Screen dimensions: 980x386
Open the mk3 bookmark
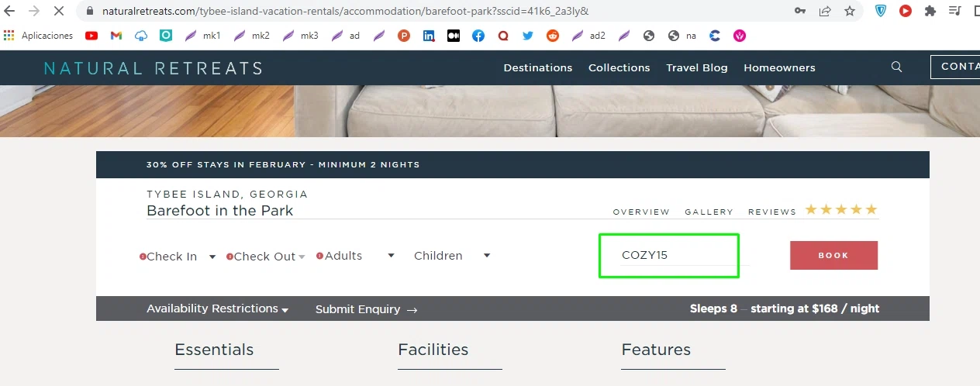[x=301, y=36]
